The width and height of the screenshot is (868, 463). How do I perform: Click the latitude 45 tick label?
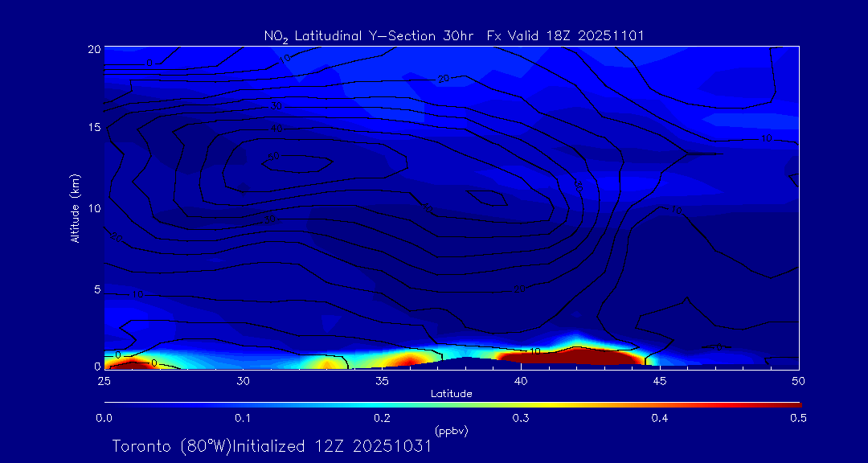point(660,379)
